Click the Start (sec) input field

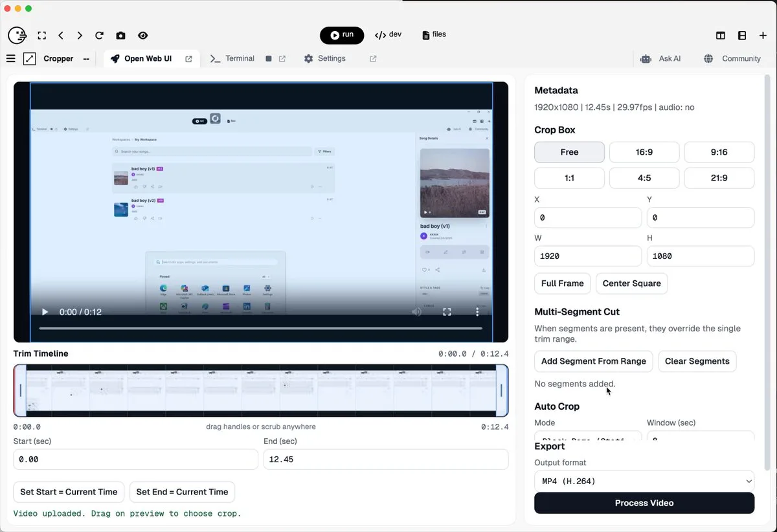(135, 460)
